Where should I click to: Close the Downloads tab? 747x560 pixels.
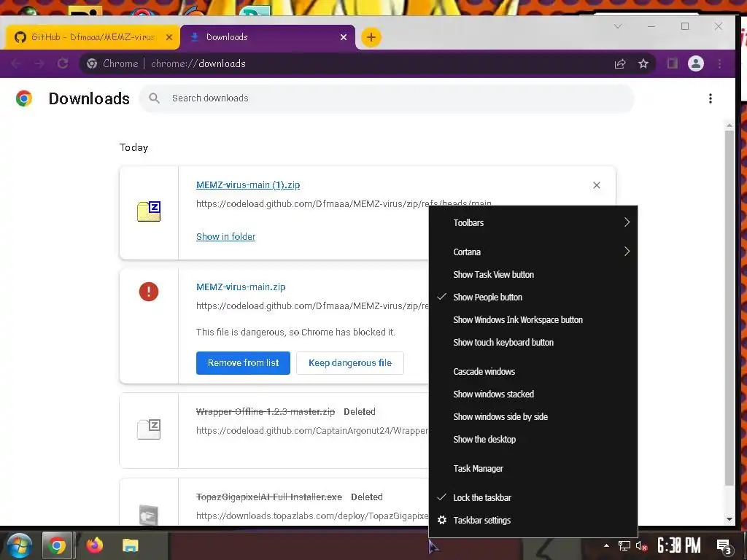[344, 37]
